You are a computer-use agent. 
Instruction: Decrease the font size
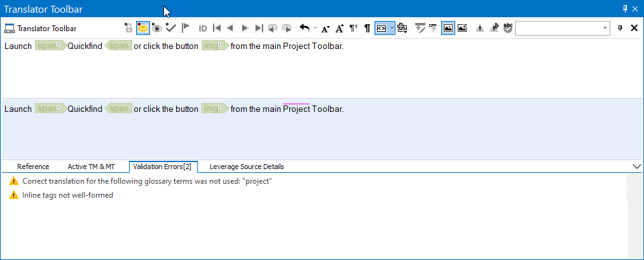(325, 28)
